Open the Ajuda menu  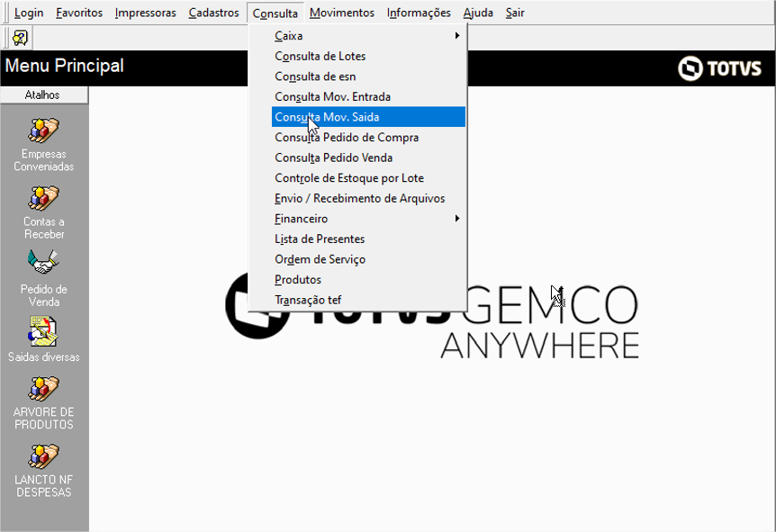tap(478, 13)
